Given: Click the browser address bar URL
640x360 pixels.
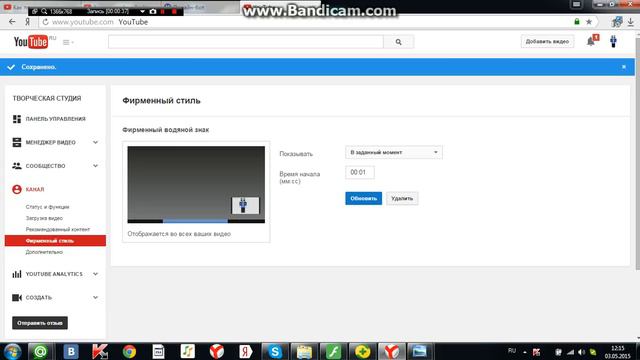Looking at the screenshot, I should (x=82, y=22).
